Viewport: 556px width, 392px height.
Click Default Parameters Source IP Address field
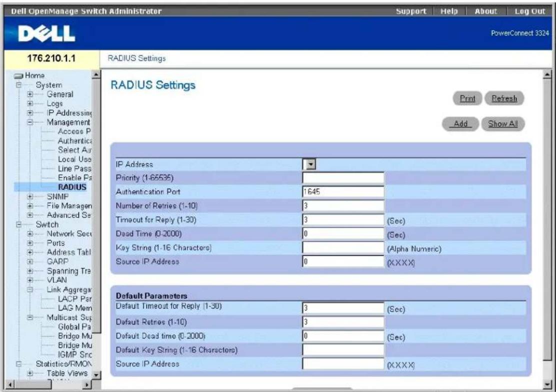click(343, 363)
